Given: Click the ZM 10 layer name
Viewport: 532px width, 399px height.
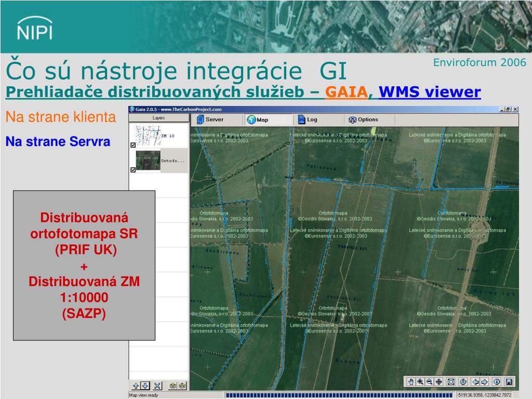Looking at the screenshot, I should pos(168,136).
